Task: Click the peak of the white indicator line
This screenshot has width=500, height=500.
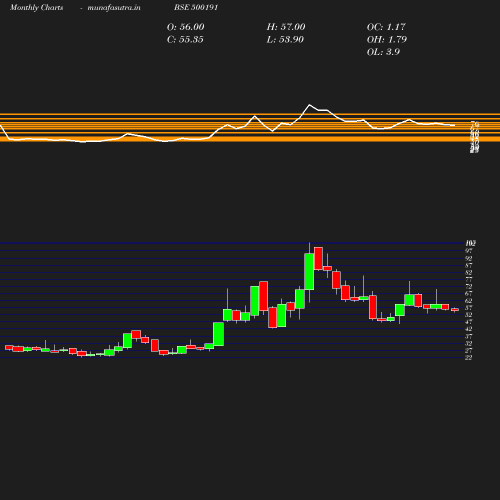Action: click(x=309, y=105)
